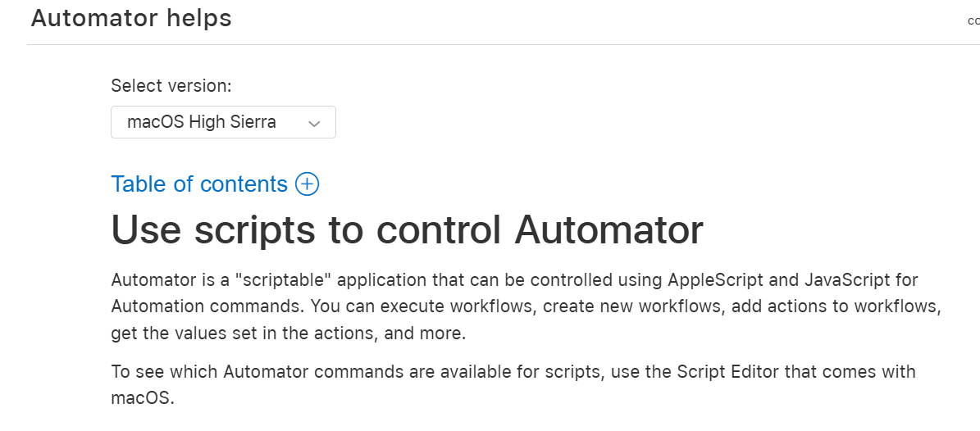
Task: Click the plus icon beside Table of contents
Action: [x=307, y=184]
